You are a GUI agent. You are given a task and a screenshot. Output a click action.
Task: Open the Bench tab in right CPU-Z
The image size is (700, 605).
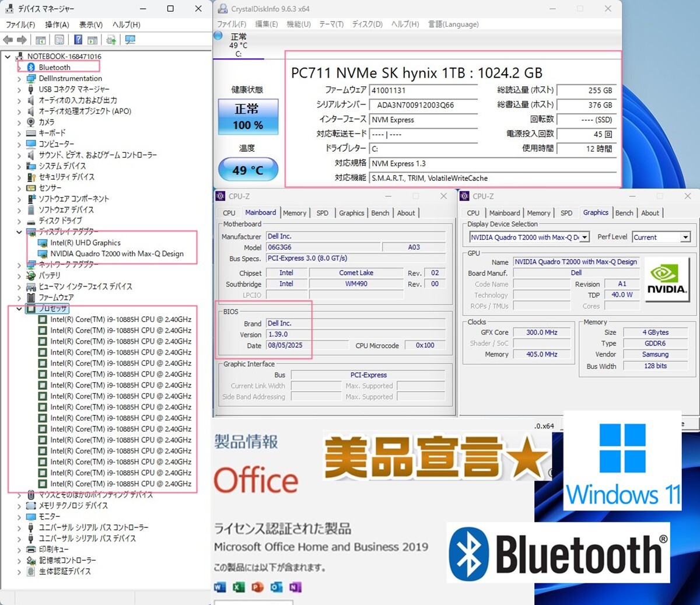point(624,213)
